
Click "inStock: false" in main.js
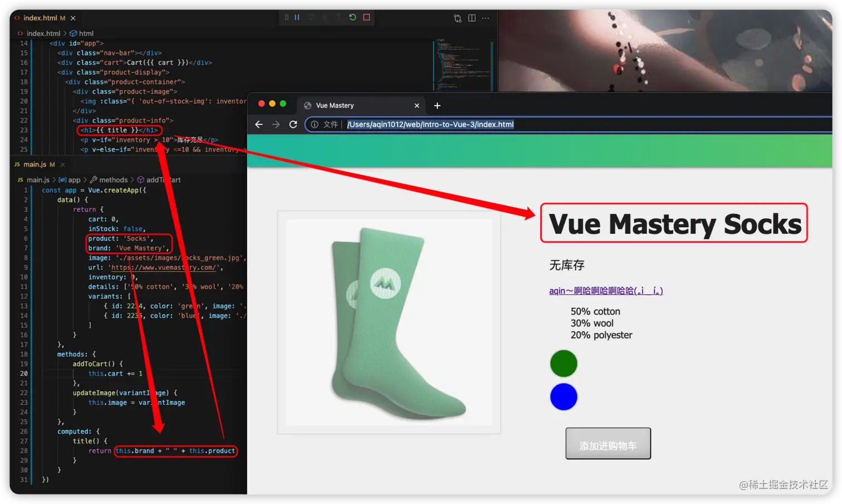[117, 229]
